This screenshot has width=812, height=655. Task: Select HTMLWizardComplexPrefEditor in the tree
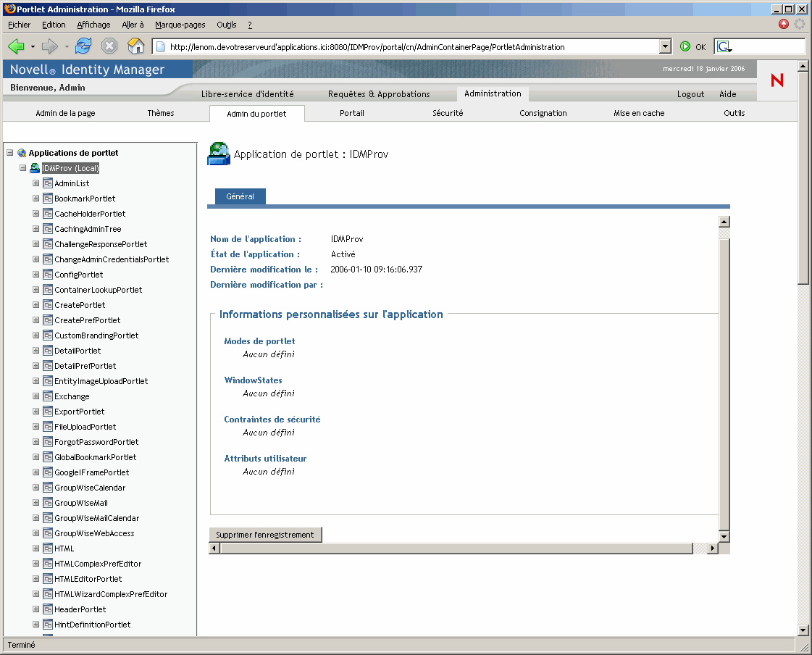pyautogui.click(x=111, y=594)
